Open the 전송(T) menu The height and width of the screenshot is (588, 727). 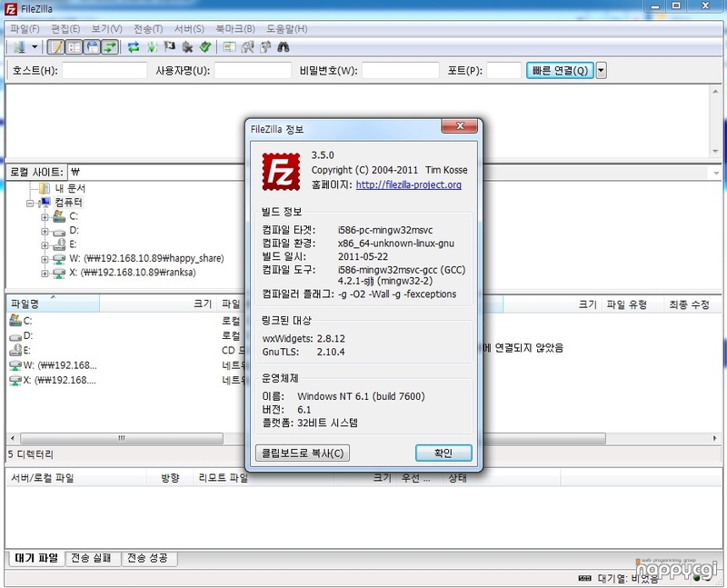pos(148,29)
